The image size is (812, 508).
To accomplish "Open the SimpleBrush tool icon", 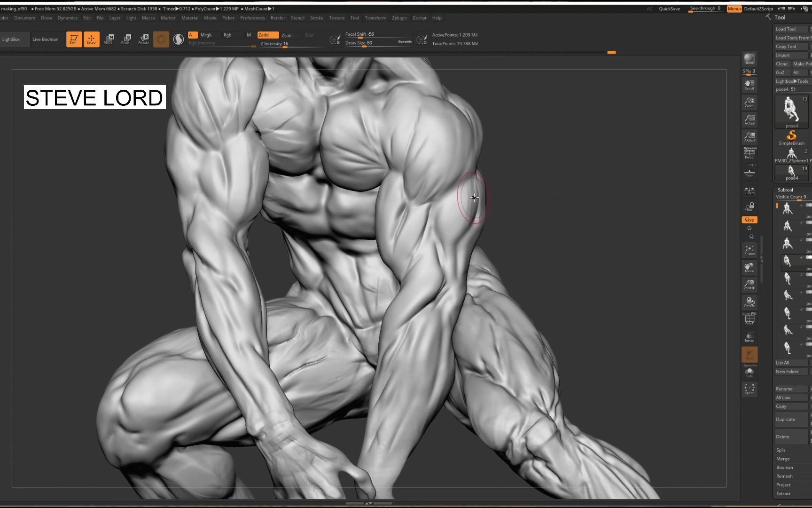I will click(791, 135).
